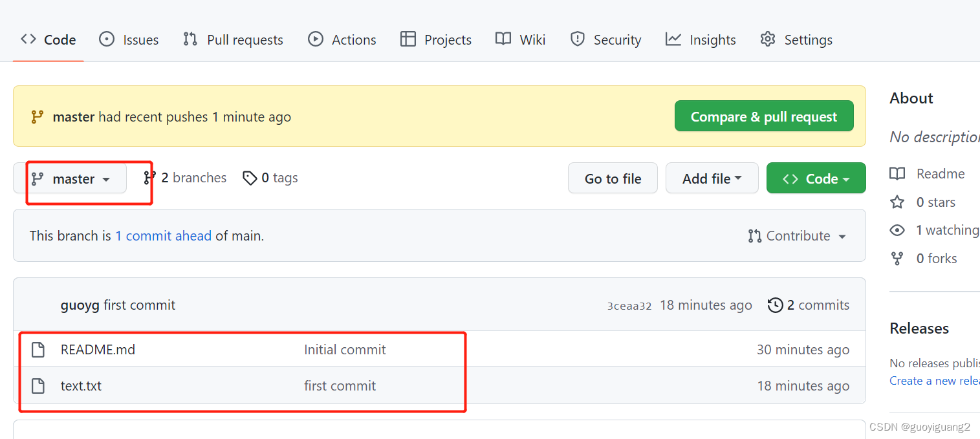
Task: Open the Actions tab
Action: pyautogui.click(x=342, y=39)
